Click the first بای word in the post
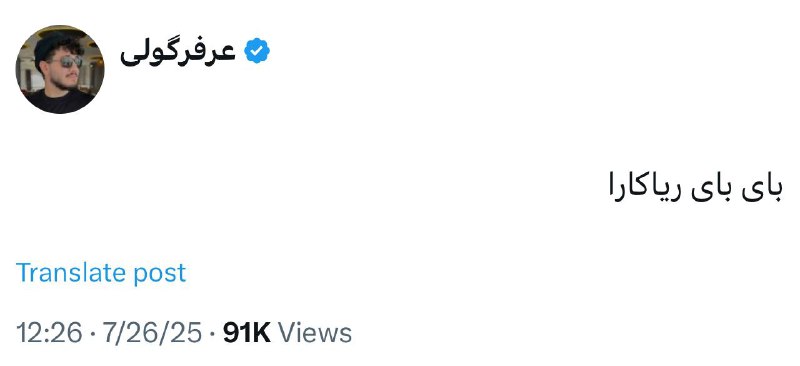This screenshot has width=800, height=366. [763, 188]
